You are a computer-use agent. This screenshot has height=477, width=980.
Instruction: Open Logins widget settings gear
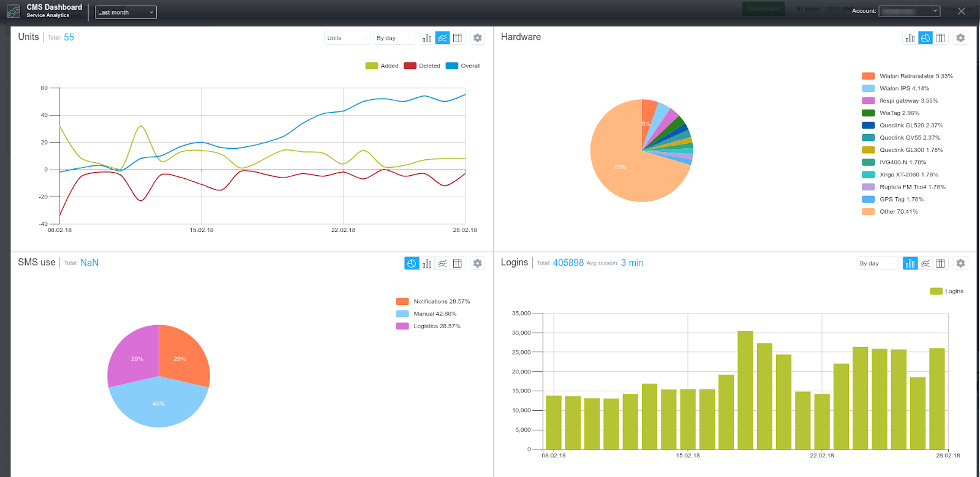960,263
